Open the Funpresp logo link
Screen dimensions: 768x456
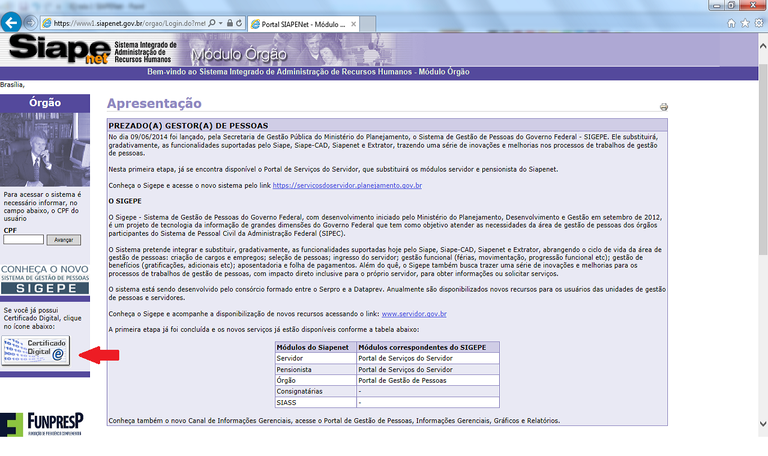(42, 426)
